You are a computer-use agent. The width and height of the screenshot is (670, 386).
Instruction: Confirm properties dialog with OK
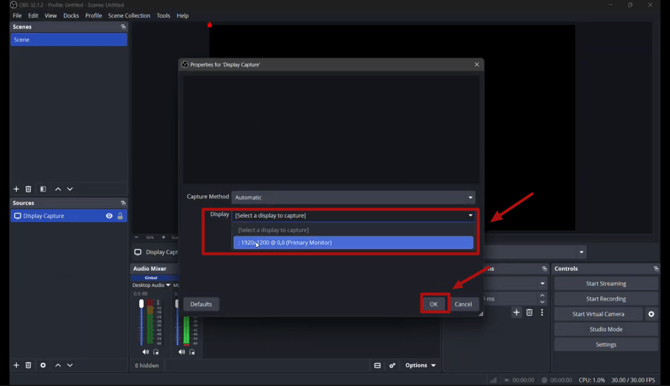pyautogui.click(x=434, y=304)
